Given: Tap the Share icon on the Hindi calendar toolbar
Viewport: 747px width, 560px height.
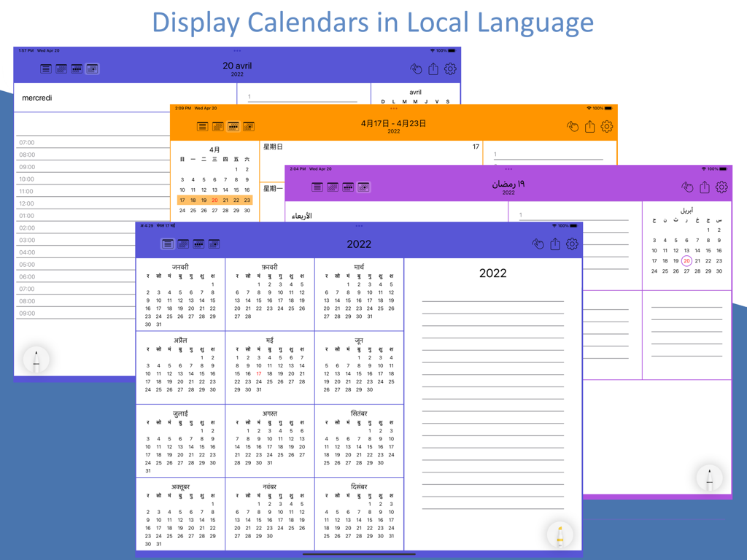Looking at the screenshot, I should (555, 244).
